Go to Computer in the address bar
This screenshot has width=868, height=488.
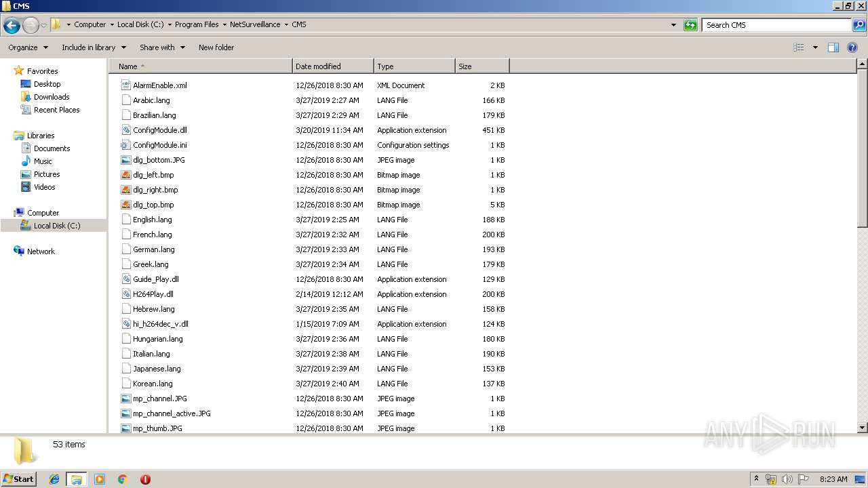click(90, 24)
